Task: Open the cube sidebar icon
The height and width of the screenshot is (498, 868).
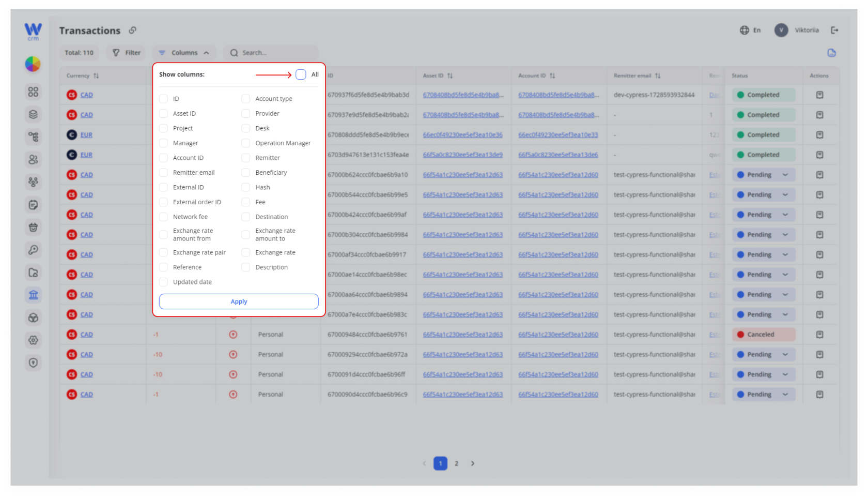Action: 33,318
